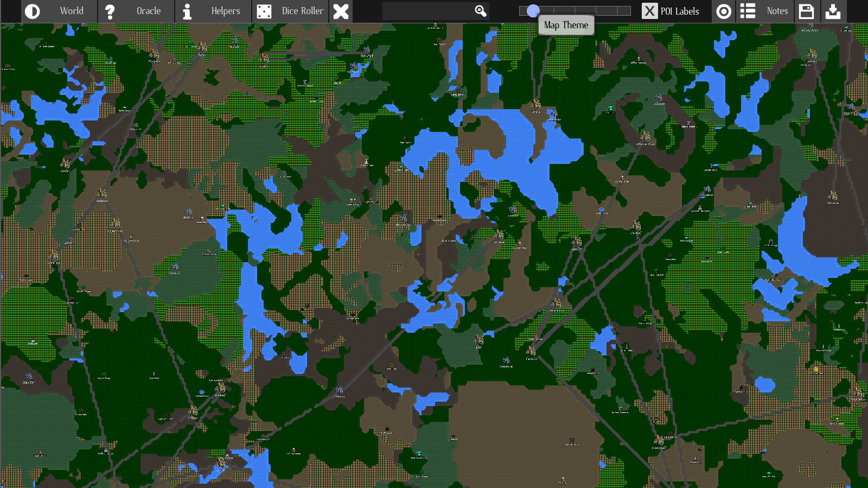Click the magnifying glass search icon
The width and height of the screenshot is (868, 488).
(x=480, y=11)
